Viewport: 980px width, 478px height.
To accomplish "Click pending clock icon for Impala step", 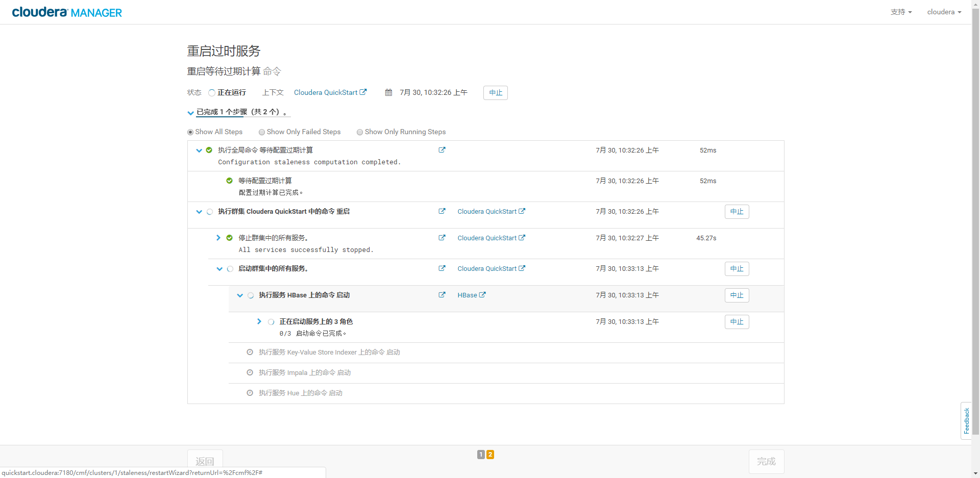I will pyautogui.click(x=250, y=372).
